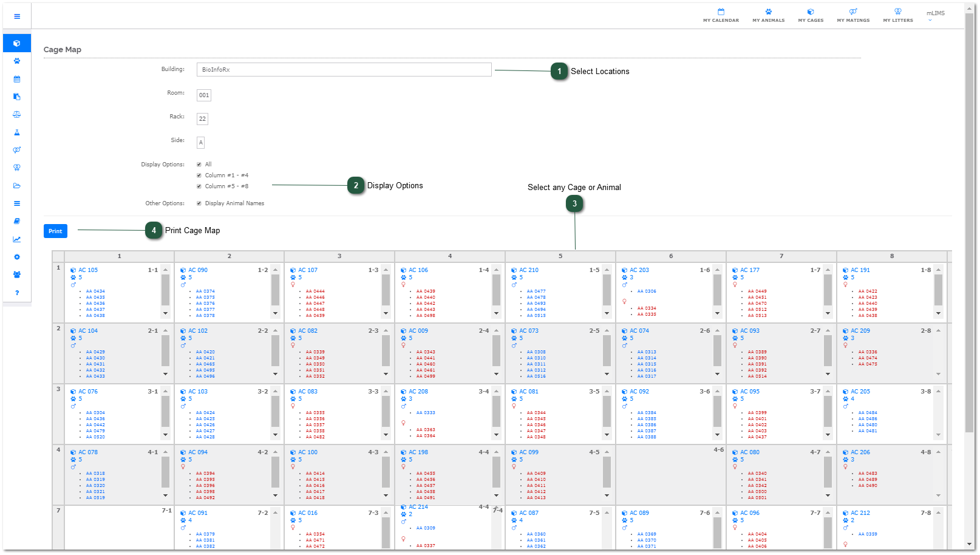Image resolution: width=980 pixels, height=555 pixels.
Task: Click the scroll-down arrow in cage 3-5
Action: point(607,435)
